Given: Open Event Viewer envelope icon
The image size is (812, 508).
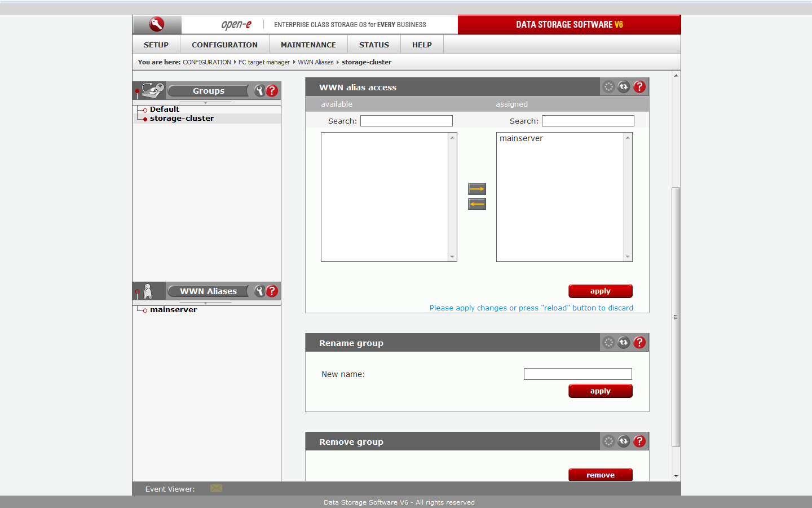Looking at the screenshot, I should 216,488.
